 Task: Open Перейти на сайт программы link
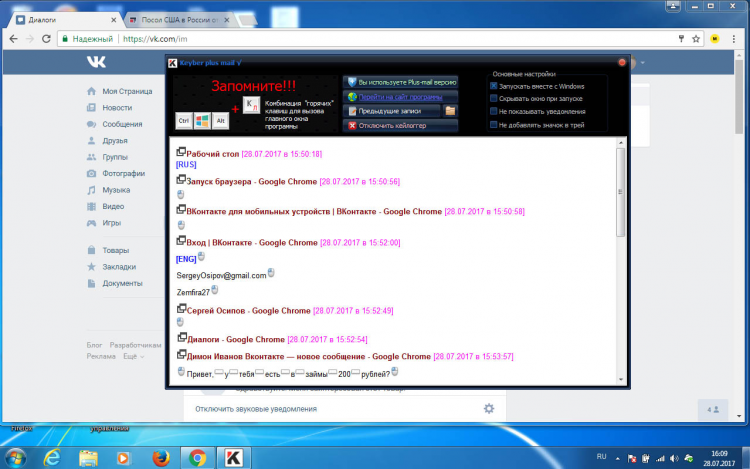(400, 97)
